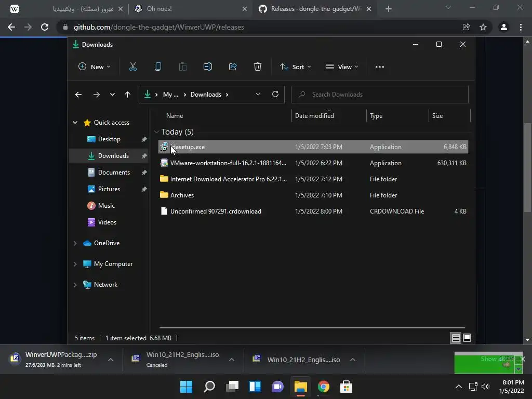Image resolution: width=532 pixels, height=399 pixels.
Task: Open Task View on the taskbar
Action: point(232,387)
